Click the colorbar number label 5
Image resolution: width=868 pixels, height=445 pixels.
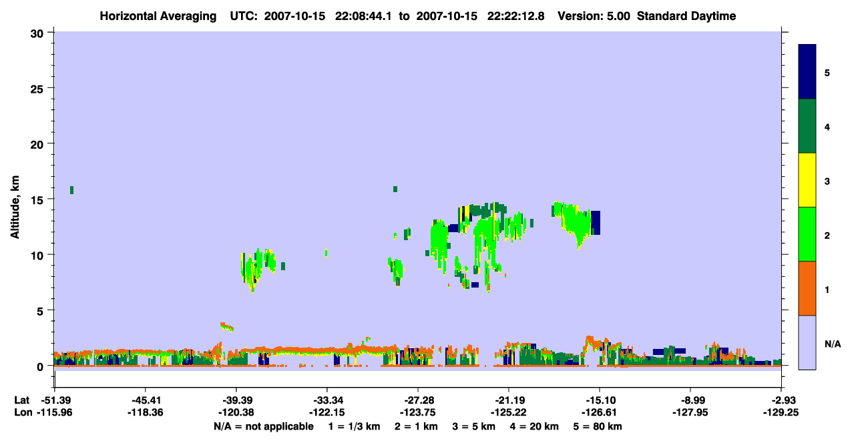827,72
